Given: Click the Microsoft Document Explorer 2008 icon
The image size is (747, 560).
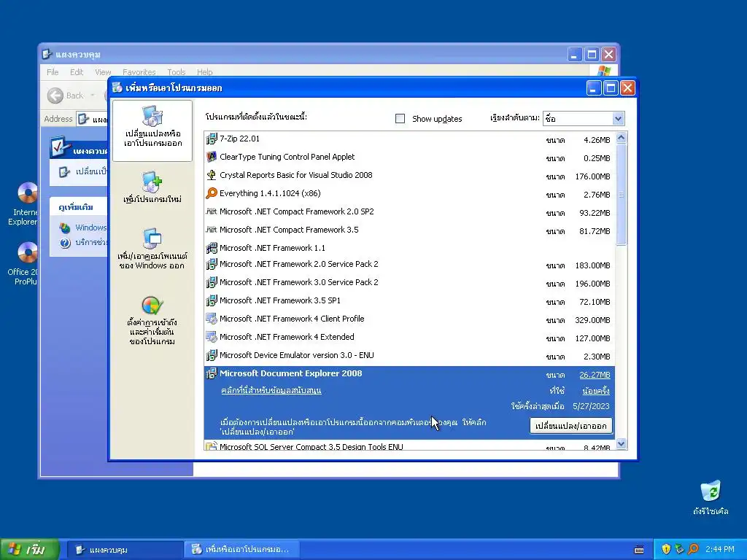Looking at the screenshot, I should 212,373.
